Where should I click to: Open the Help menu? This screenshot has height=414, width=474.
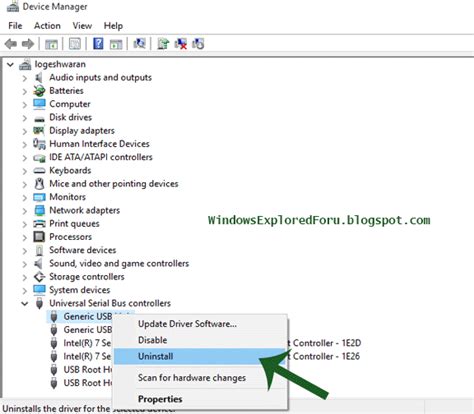[113, 26]
